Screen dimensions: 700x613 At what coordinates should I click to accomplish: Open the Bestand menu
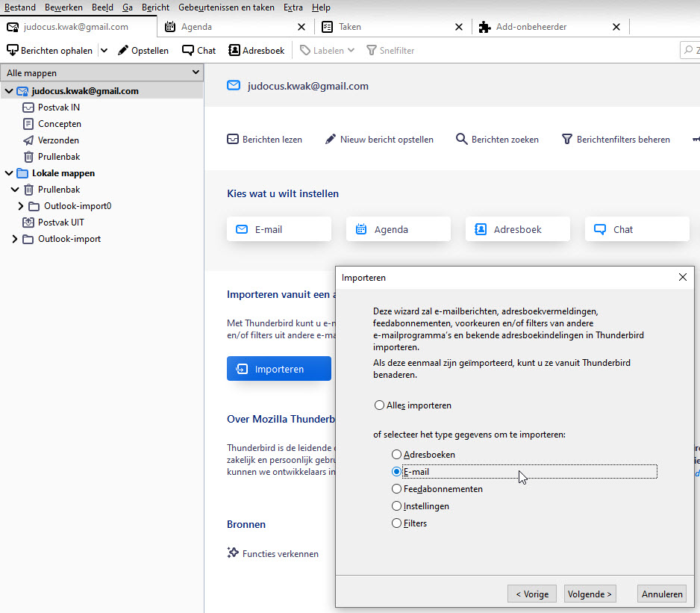point(19,7)
